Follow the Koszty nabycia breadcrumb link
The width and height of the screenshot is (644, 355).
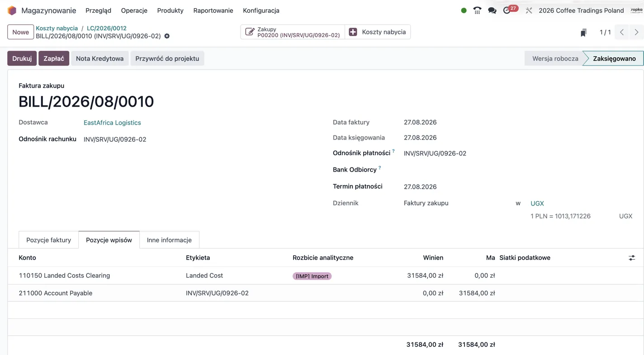(x=57, y=28)
